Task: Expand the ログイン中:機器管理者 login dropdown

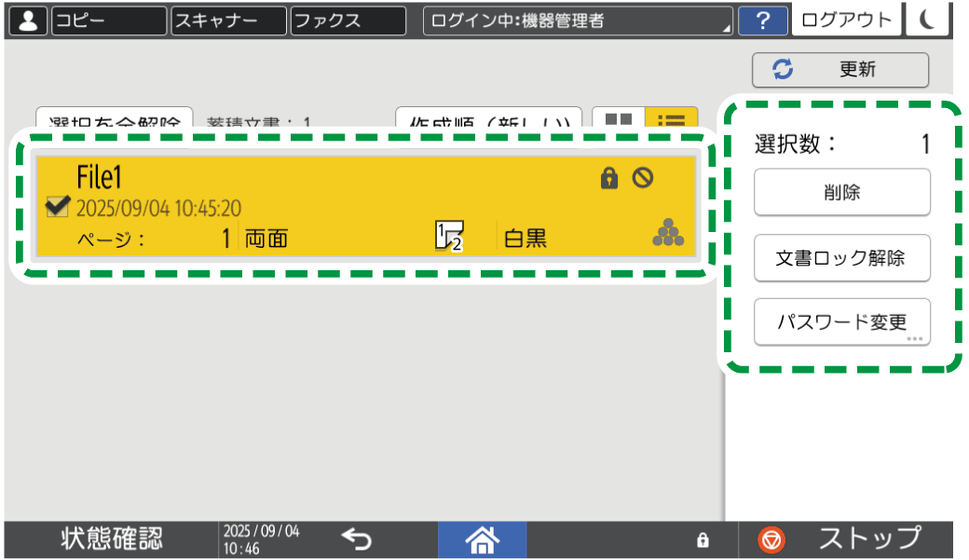Action: point(578,20)
